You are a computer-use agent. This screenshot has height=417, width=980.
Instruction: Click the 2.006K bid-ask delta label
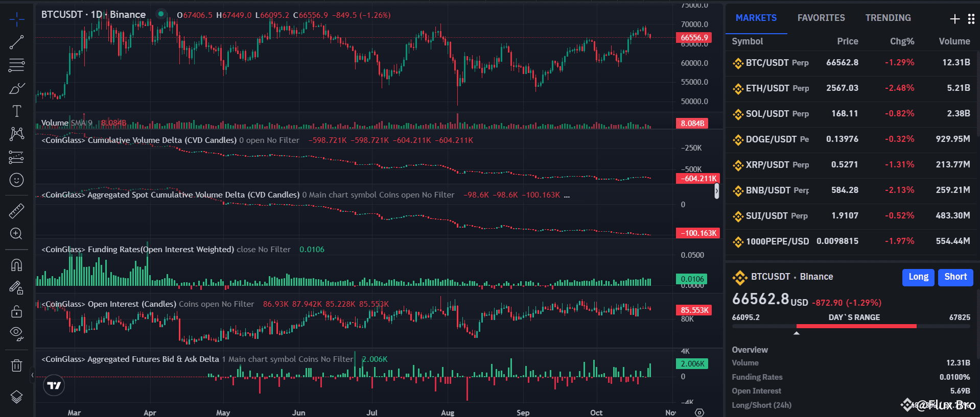(x=692, y=364)
